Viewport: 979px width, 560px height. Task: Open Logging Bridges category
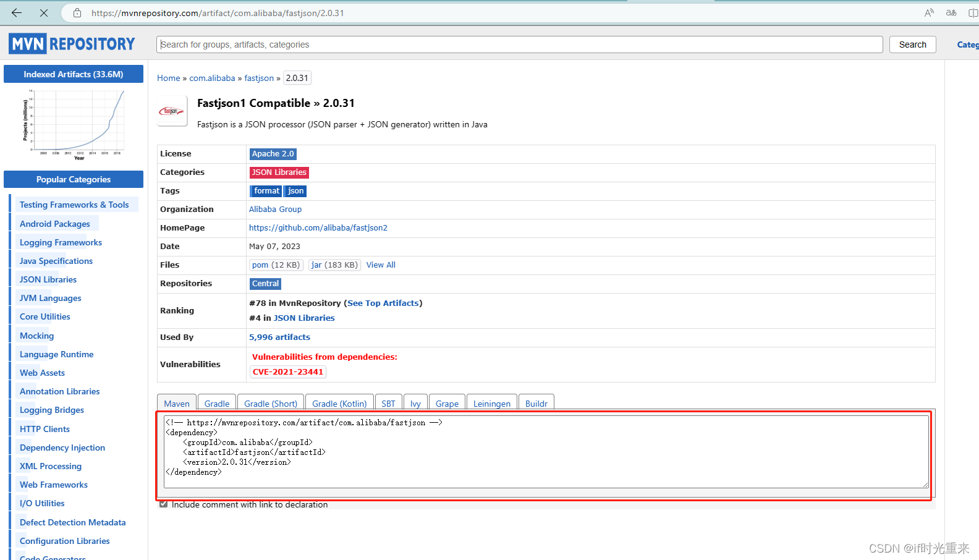click(x=52, y=410)
